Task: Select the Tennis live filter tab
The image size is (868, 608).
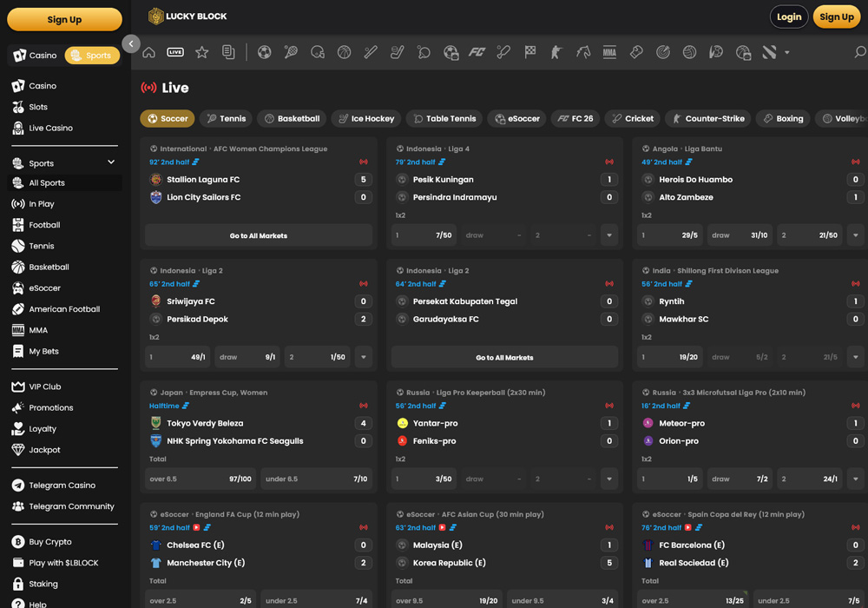Action: pos(226,118)
